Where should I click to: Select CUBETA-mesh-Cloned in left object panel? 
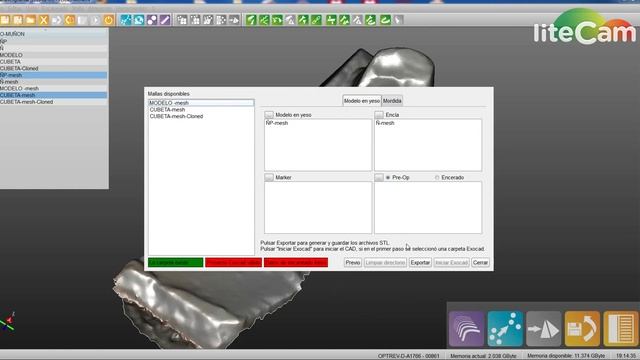pos(53,102)
